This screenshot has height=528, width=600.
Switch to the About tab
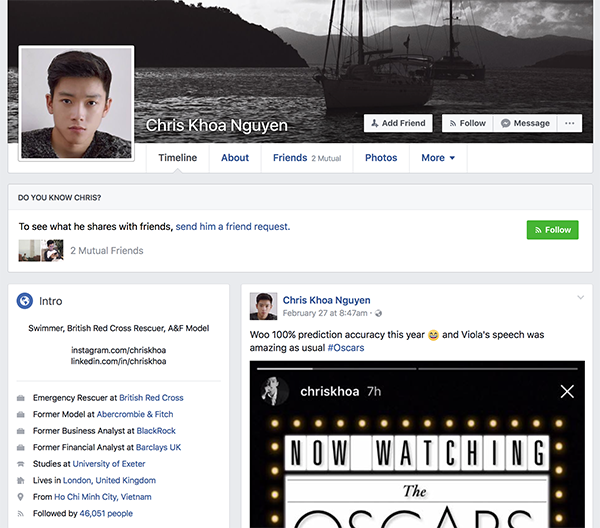[235, 158]
